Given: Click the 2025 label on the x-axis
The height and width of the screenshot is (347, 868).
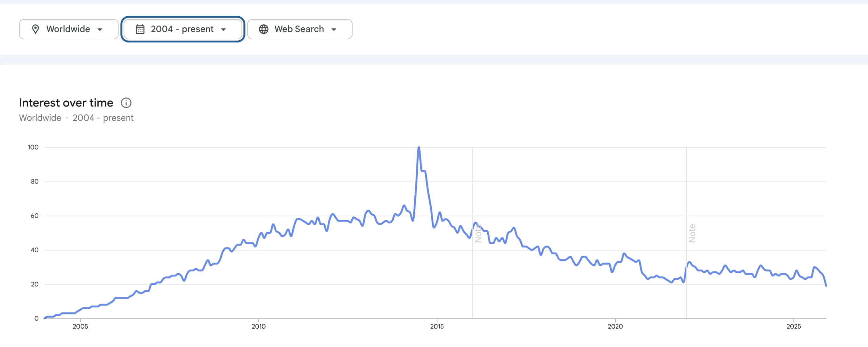Looking at the screenshot, I should (x=793, y=326).
